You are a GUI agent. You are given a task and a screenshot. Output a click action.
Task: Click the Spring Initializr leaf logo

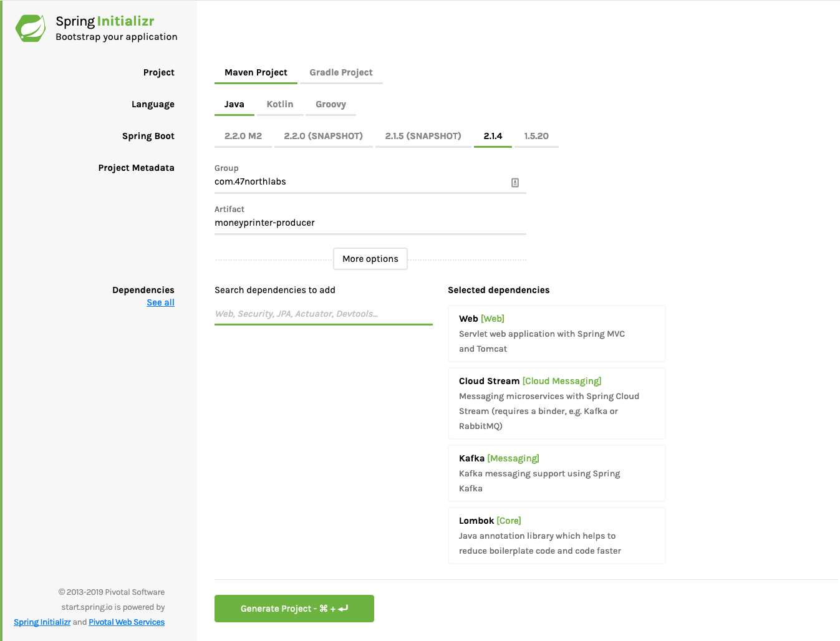(31, 29)
